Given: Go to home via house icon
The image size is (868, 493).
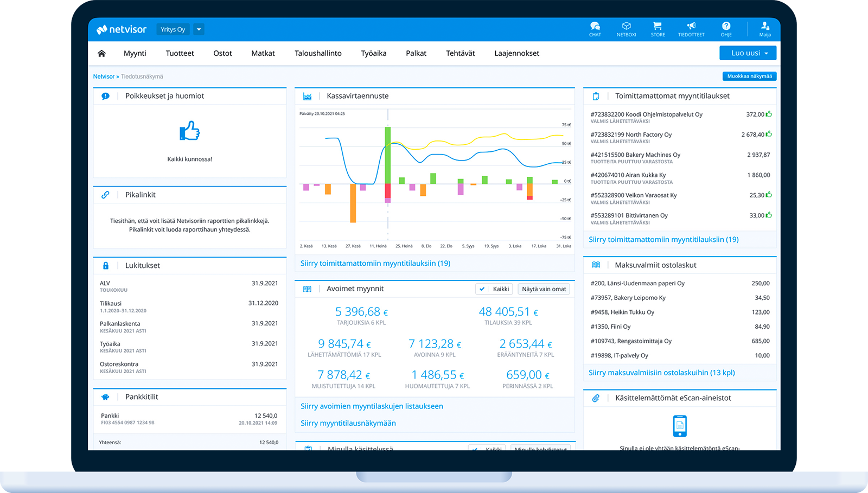Looking at the screenshot, I should pyautogui.click(x=101, y=53).
